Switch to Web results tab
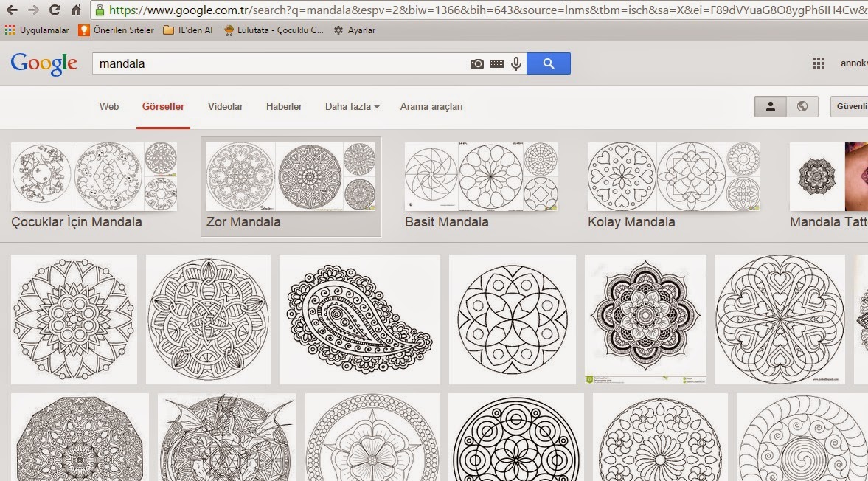This screenshot has width=868, height=481. tap(109, 106)
